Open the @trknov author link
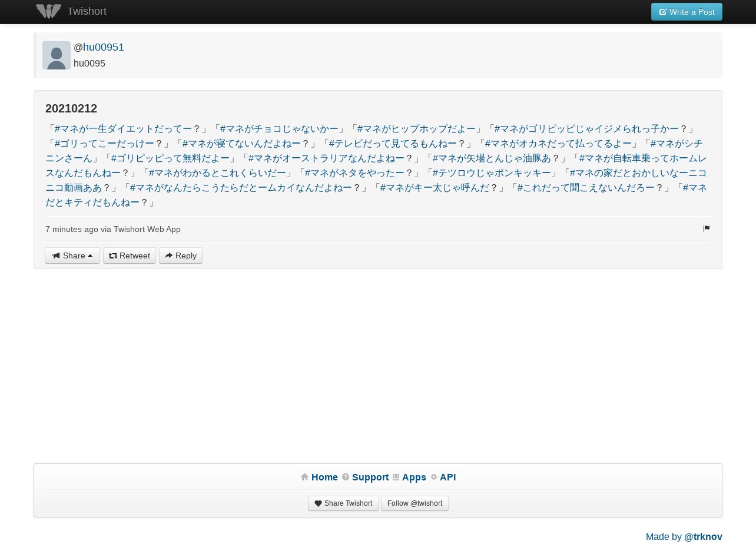This screenshot has height=544, width=756. click(703, 536)
